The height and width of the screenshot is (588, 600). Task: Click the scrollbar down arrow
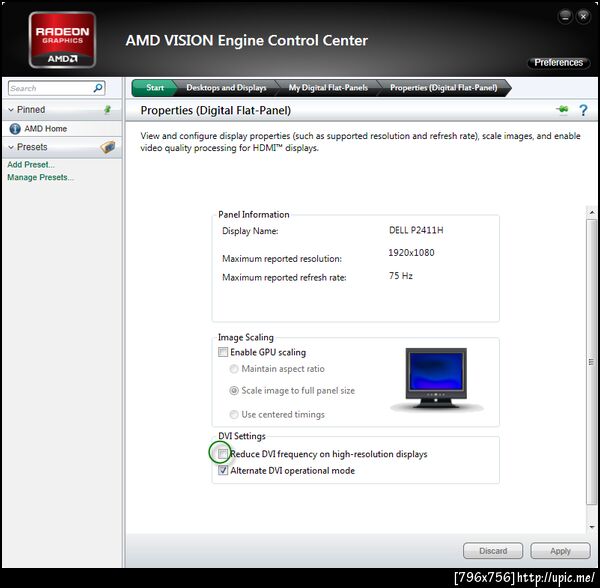coord(592,527)
